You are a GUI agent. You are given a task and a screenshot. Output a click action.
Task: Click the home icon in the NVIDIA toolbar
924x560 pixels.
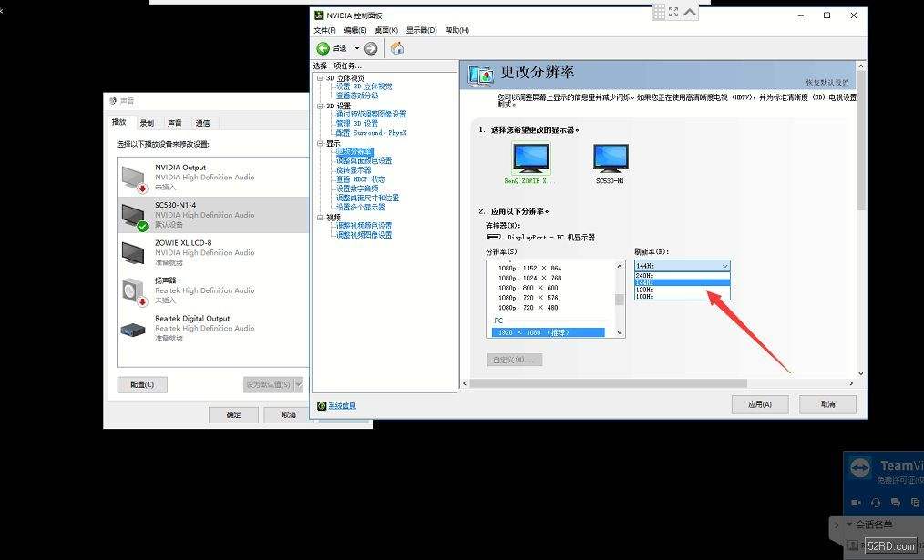coord(396,48)
